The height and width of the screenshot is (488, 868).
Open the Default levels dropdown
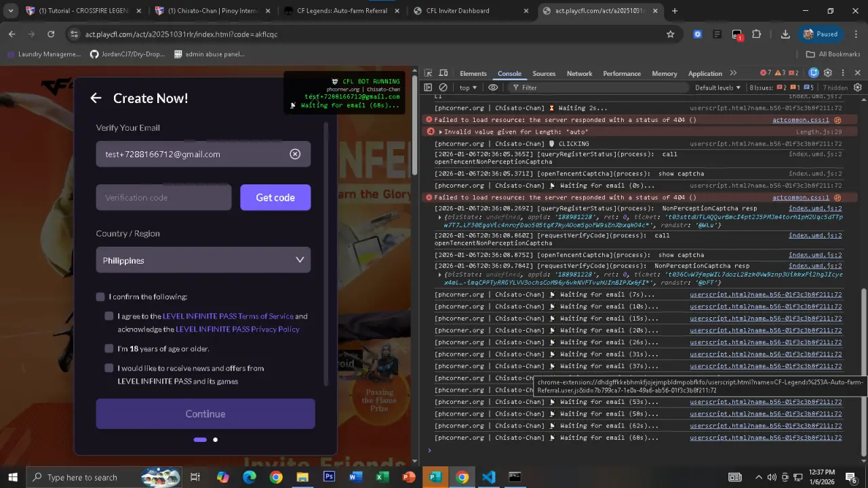point(718,87)
